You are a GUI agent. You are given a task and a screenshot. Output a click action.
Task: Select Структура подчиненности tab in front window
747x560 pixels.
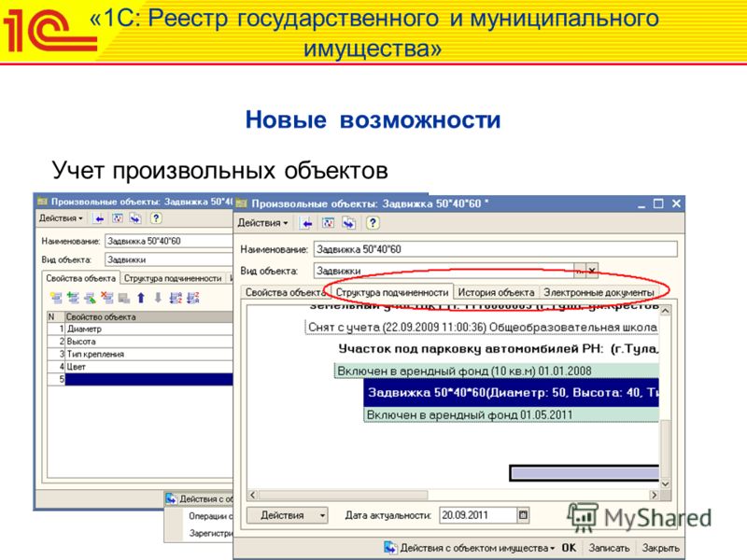click(391, 292)
